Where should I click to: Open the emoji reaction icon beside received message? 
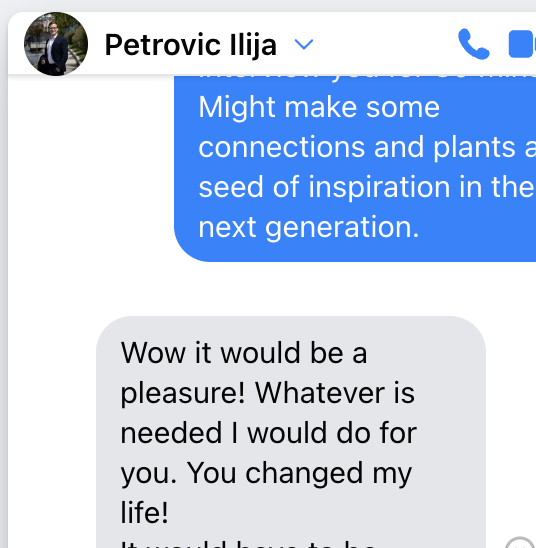coord(520,542)
